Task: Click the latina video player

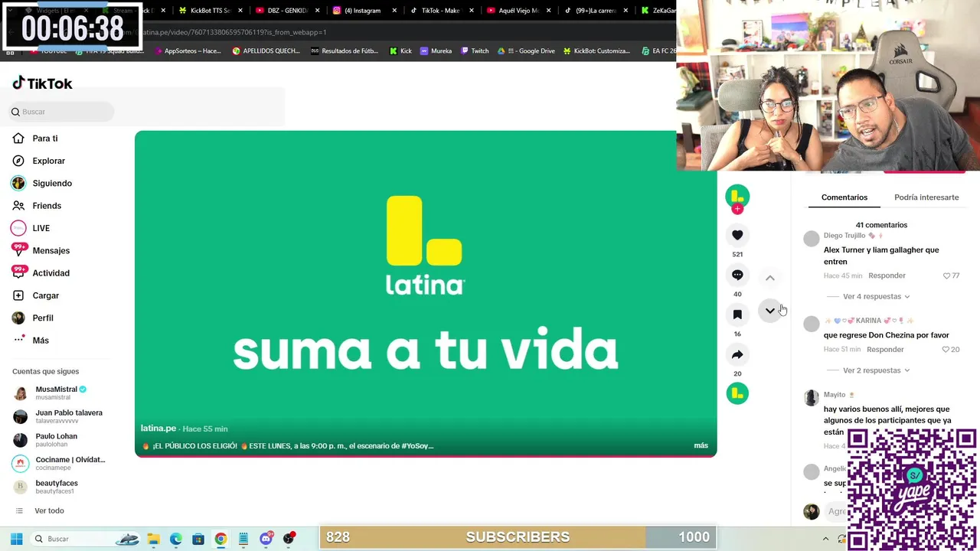Action: pyautogui.click(x=426, y=294)
